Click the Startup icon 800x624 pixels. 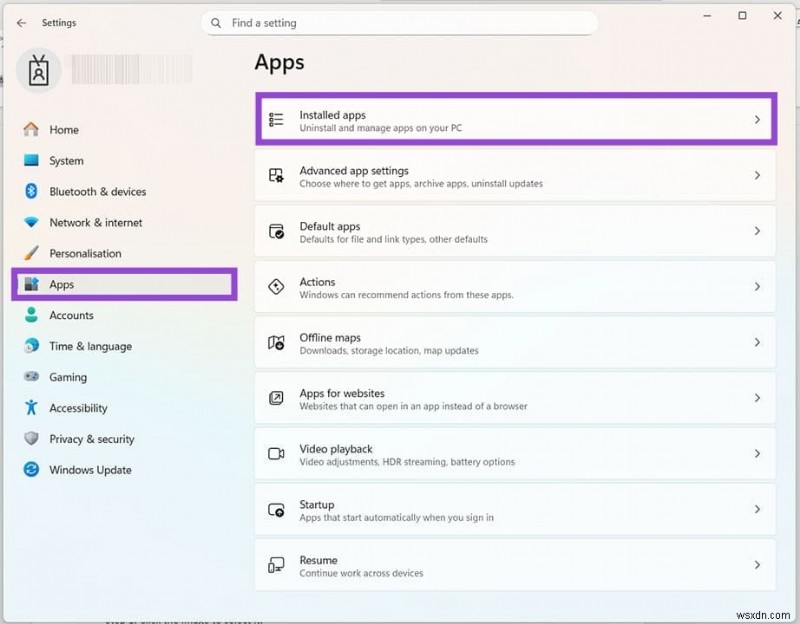coord(276,509)
